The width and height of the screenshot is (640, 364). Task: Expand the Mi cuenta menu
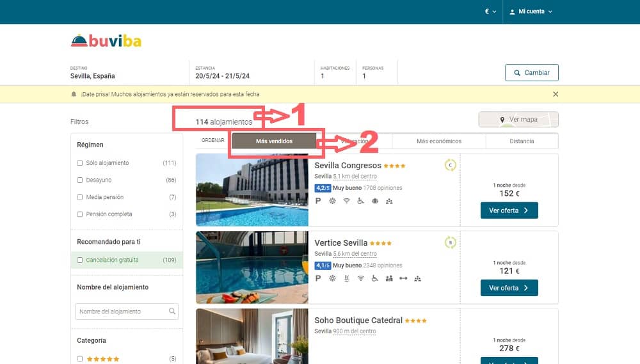(x=531, y=12)
